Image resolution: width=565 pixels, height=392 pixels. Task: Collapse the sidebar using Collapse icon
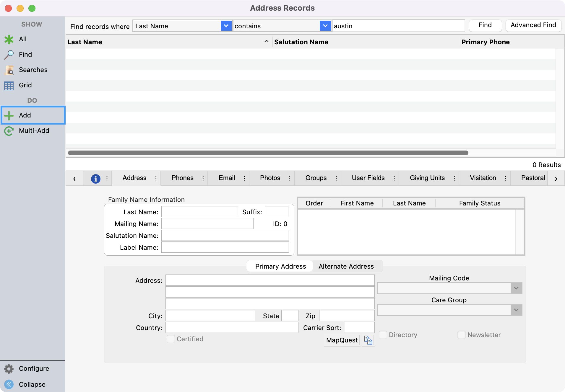pos(9,384)
